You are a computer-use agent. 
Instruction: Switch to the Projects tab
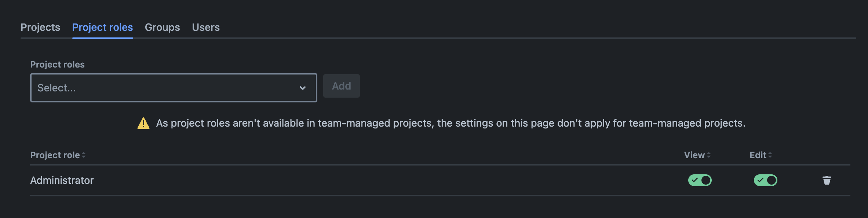point(40,28)
